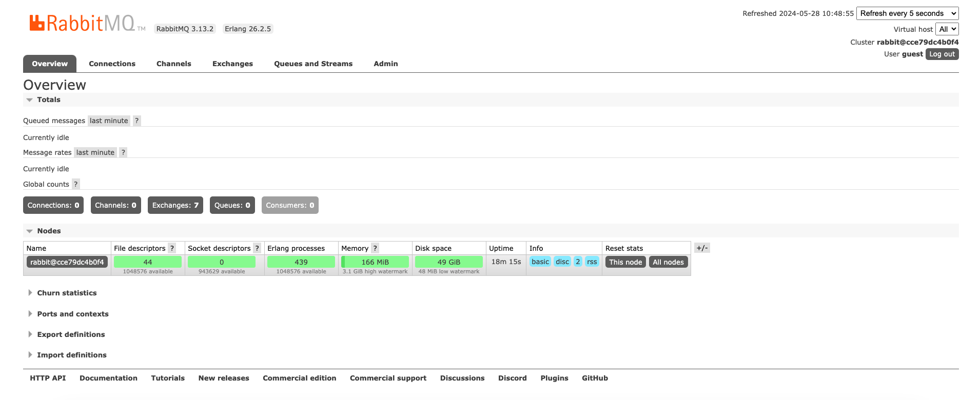Screen dimensions: 980x400
Task: Open the Tutorials link
Action: click(168, 378)
